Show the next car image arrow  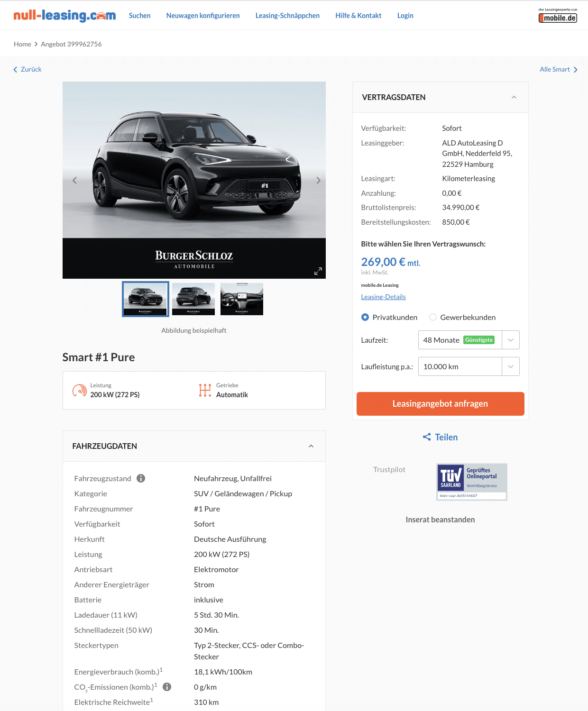318,180
